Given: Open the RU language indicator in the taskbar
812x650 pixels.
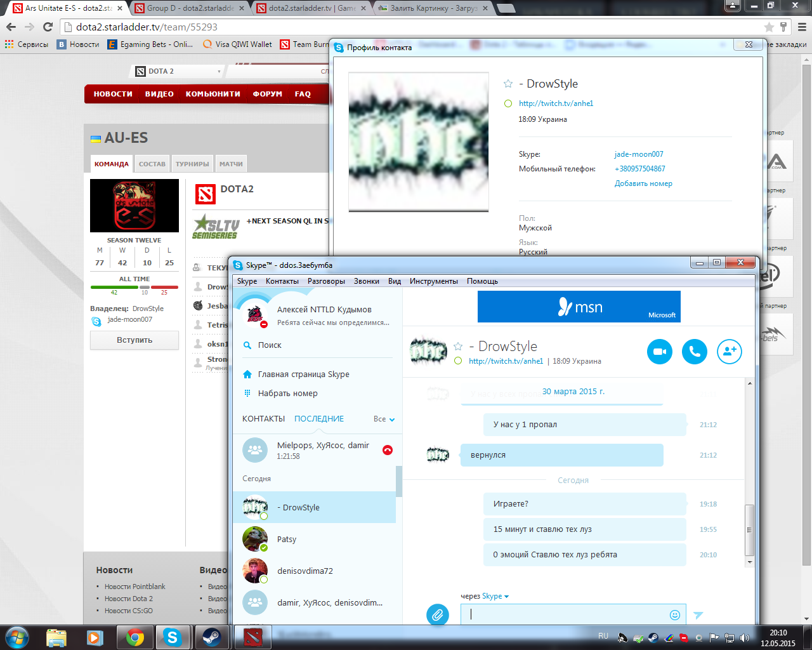Looking at the screenshot, I should point(603,636).
